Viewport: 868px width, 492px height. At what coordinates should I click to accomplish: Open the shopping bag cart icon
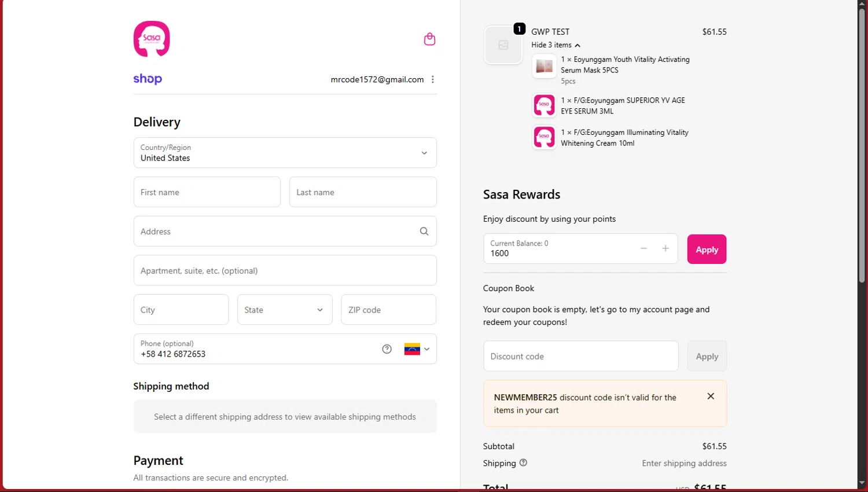point(429,39)
